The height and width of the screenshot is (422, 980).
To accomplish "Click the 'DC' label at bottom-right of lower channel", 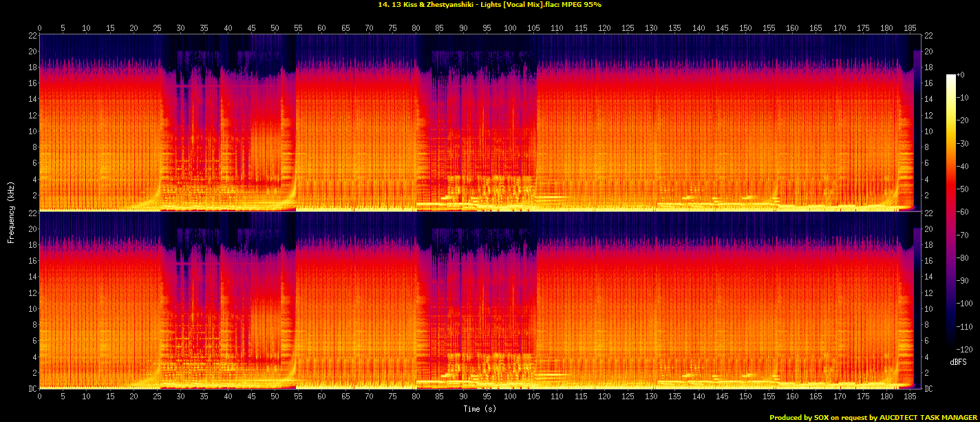I will point(928,388).
